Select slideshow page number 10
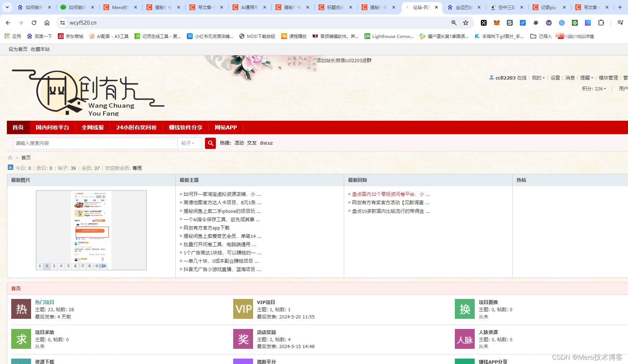This screenshot has height=364, width=628. [104, 266]
